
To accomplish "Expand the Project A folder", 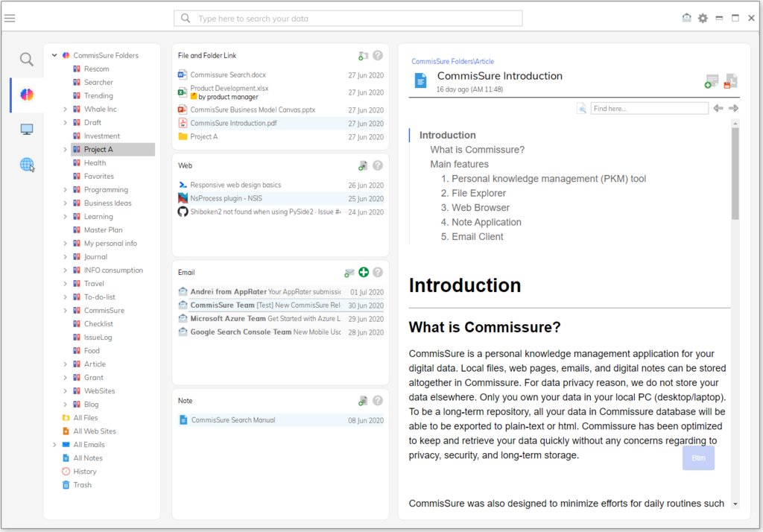I will pos(66,150).
